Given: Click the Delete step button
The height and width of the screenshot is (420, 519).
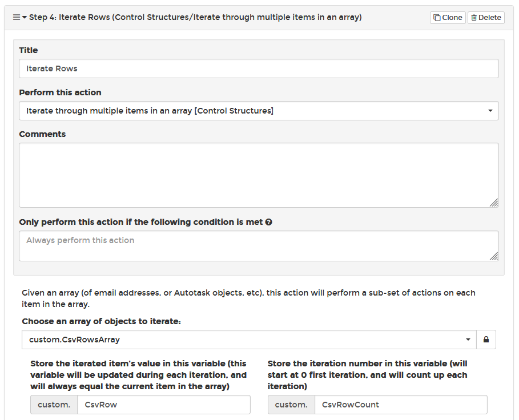Looking at the screenshot, I should [486, 18].
